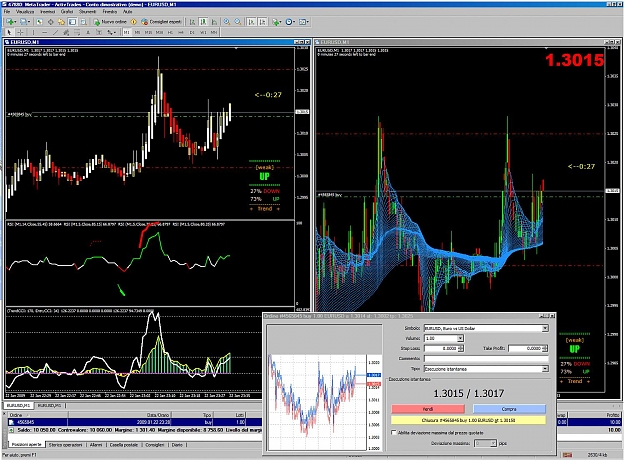Click the zoom out magnifier icon

click(238, 22)
